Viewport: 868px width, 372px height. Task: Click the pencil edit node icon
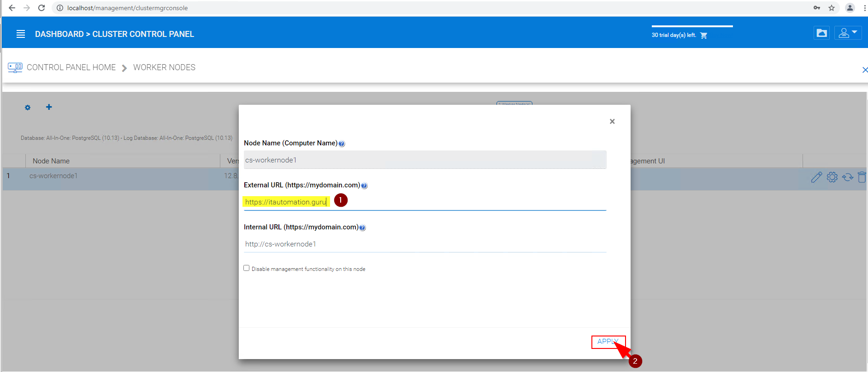pyautogui.click(x=816, y=177)
